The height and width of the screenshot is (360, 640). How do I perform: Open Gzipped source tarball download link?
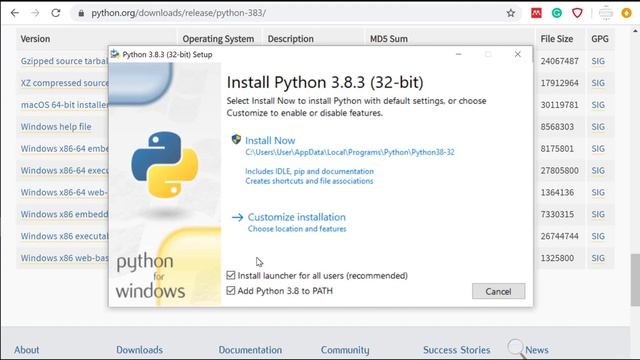click(64, 61)
